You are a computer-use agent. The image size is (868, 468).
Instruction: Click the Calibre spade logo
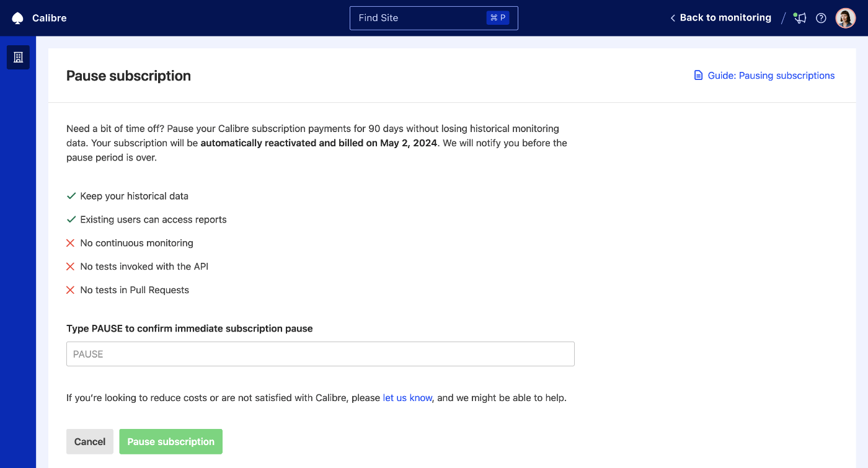coord(18,17)
